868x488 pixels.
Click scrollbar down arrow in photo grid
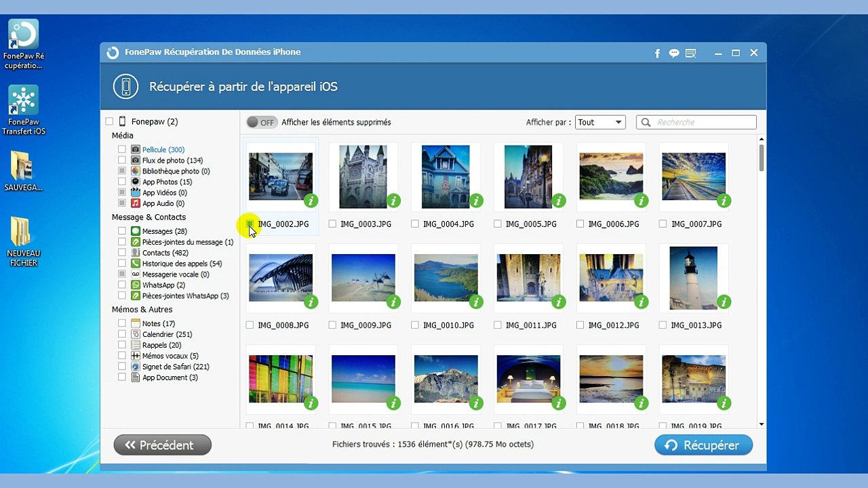[x=762, y=424]
